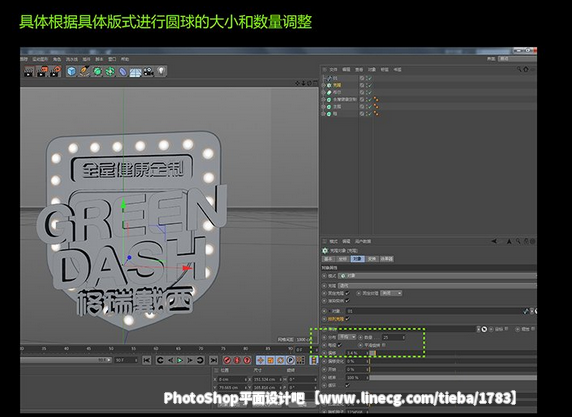This screenshot has height=417, width=572.
Task: Open the 帮助 menu
Action: pos(125,59)
